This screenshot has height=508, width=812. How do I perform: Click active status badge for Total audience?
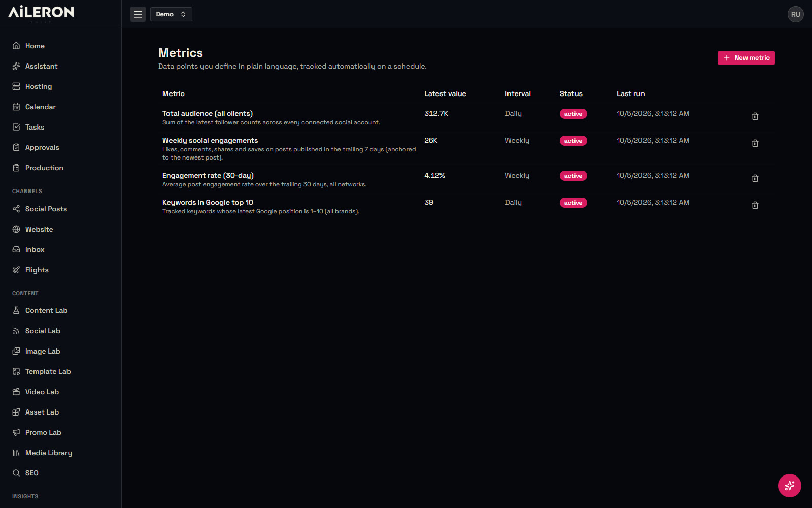click(x=573, y=114)
